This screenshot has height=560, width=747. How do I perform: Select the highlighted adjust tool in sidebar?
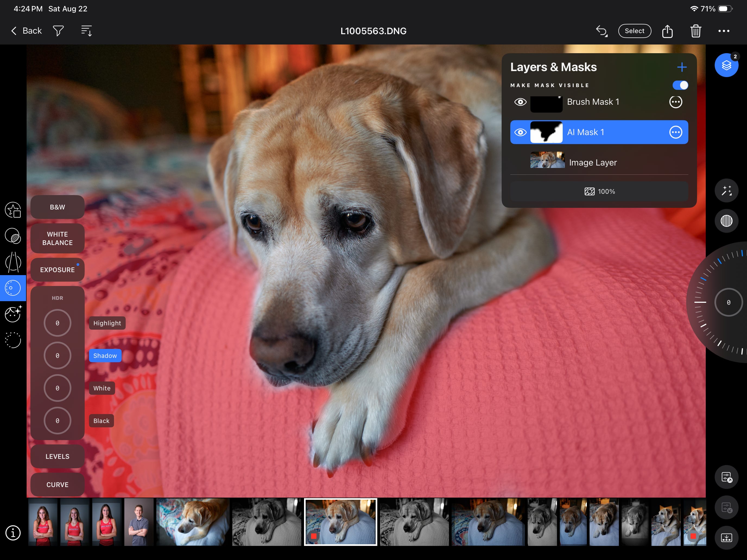pyautogui.click(x=13, y=288)
